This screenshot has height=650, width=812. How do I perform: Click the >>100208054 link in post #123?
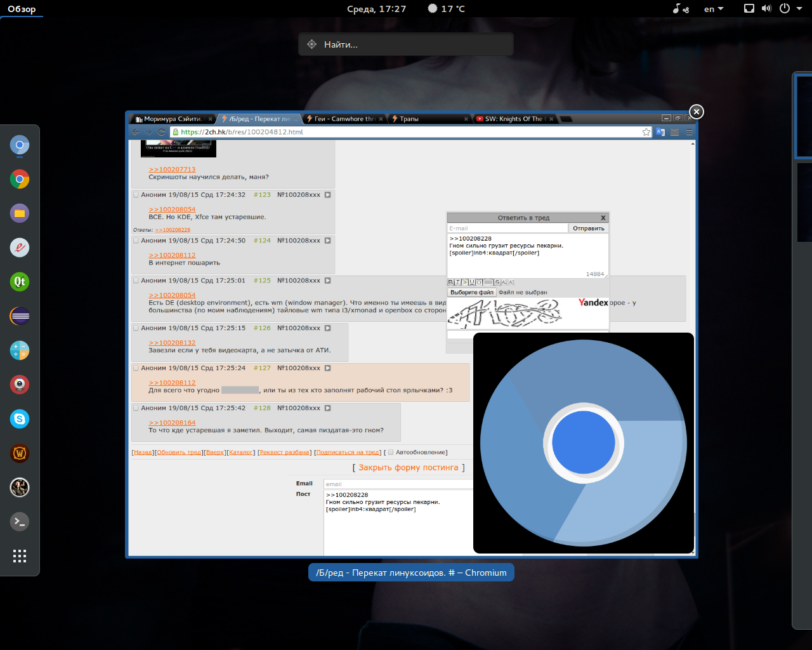pos(173,209)
